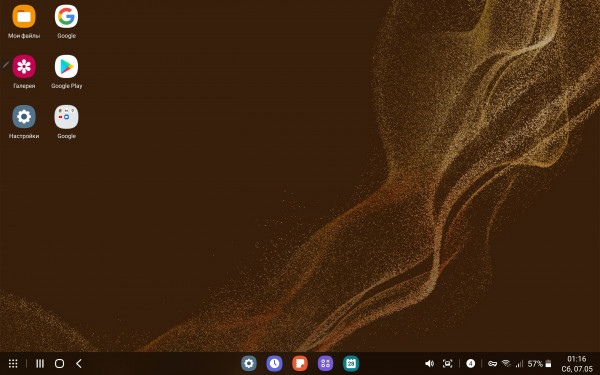Go back using the arrow button

click(79, 364)
